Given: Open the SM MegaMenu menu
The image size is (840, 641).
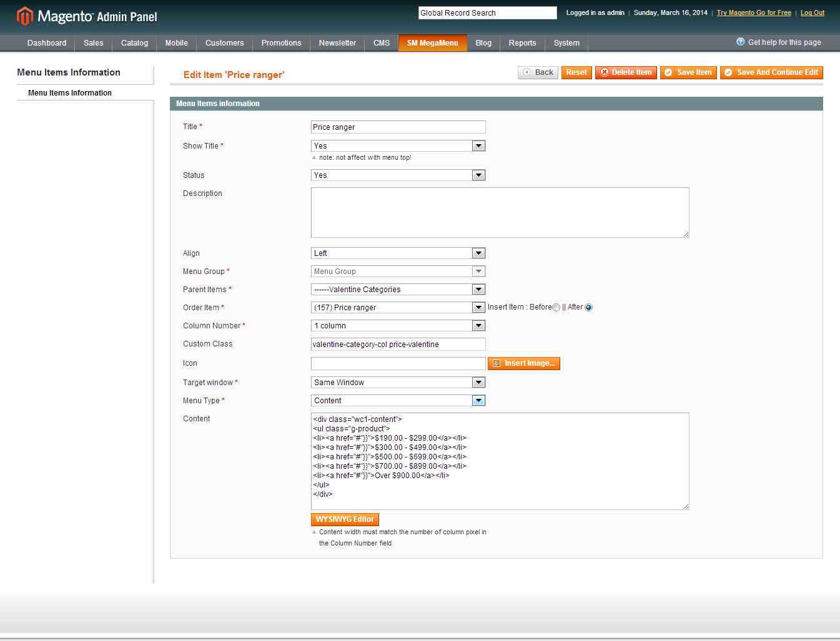Looking at the screenshot, I should point(433,43).
